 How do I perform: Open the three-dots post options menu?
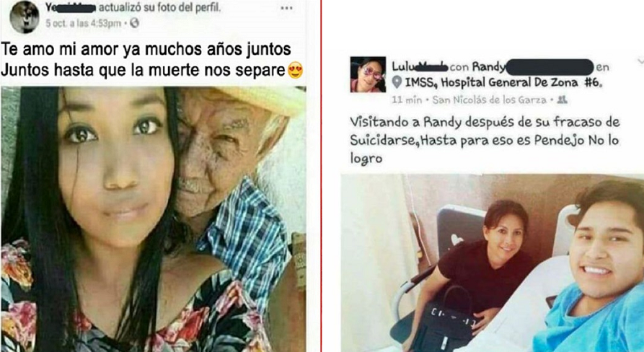tap(286, 8)
